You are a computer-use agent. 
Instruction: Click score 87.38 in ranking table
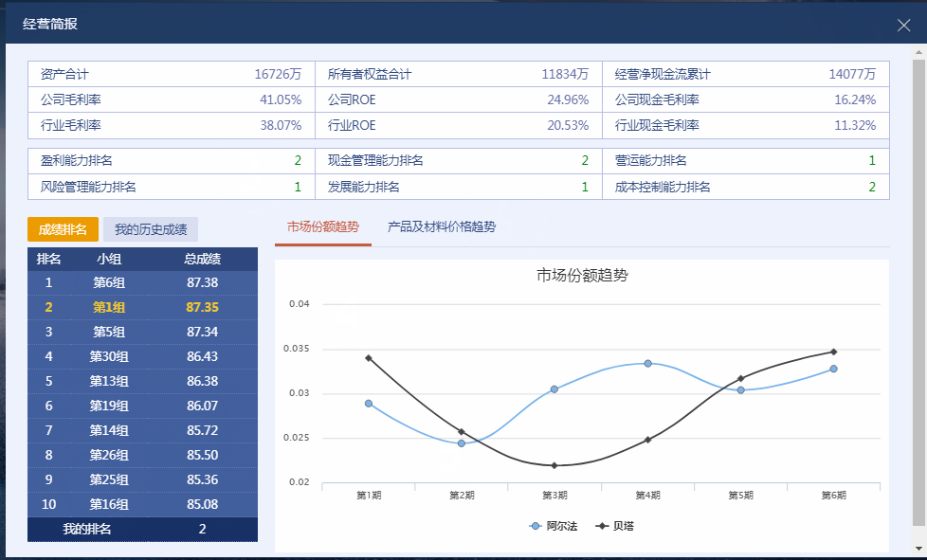pyautogui.click(x=202, y=283)
